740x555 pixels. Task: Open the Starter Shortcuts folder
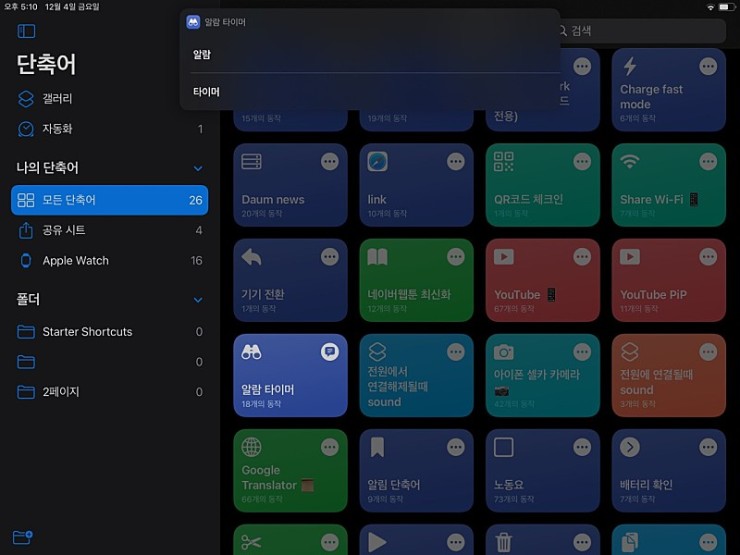[109, 332]
